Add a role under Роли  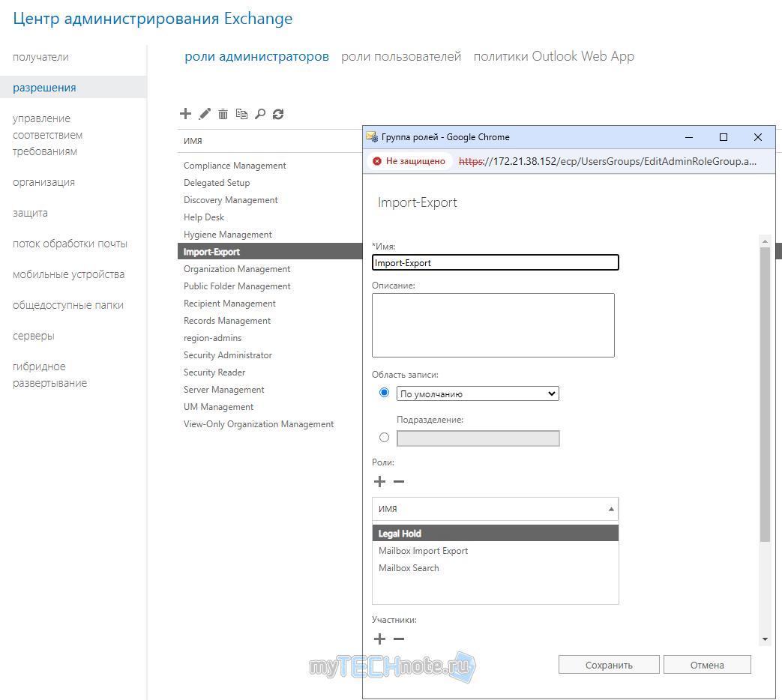coord(379,482)
